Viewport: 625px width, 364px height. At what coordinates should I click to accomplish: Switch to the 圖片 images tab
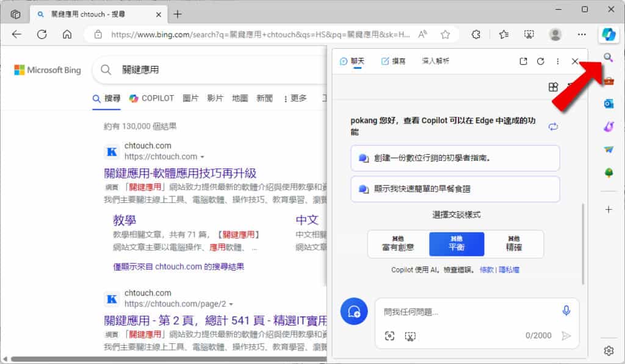click(190, 98)
